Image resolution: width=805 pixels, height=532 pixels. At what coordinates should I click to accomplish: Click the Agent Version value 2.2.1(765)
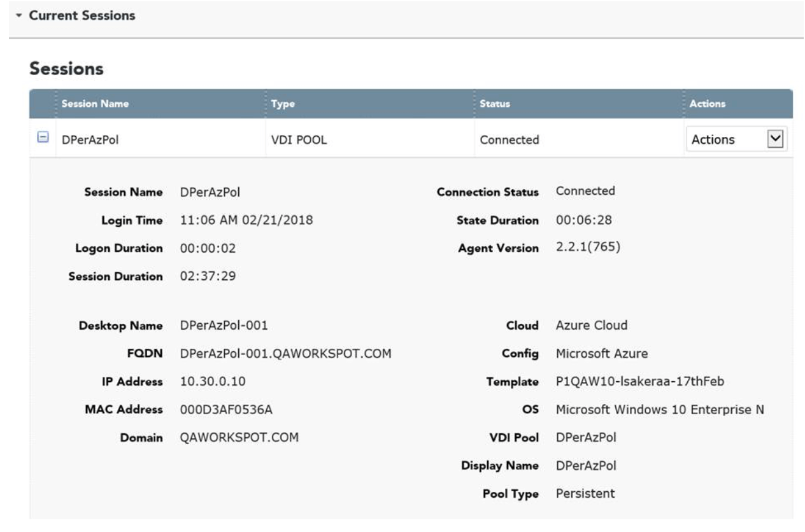point(588,248)
